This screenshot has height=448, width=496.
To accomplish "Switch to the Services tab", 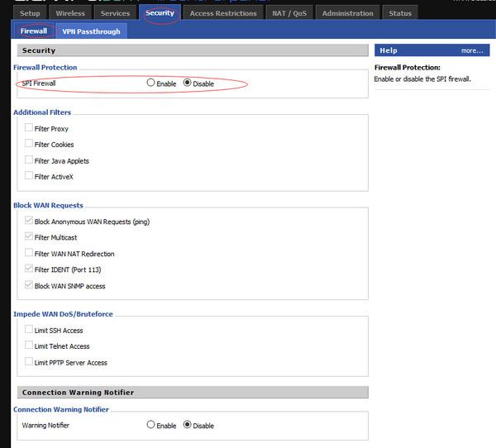I will coord(115,13).
